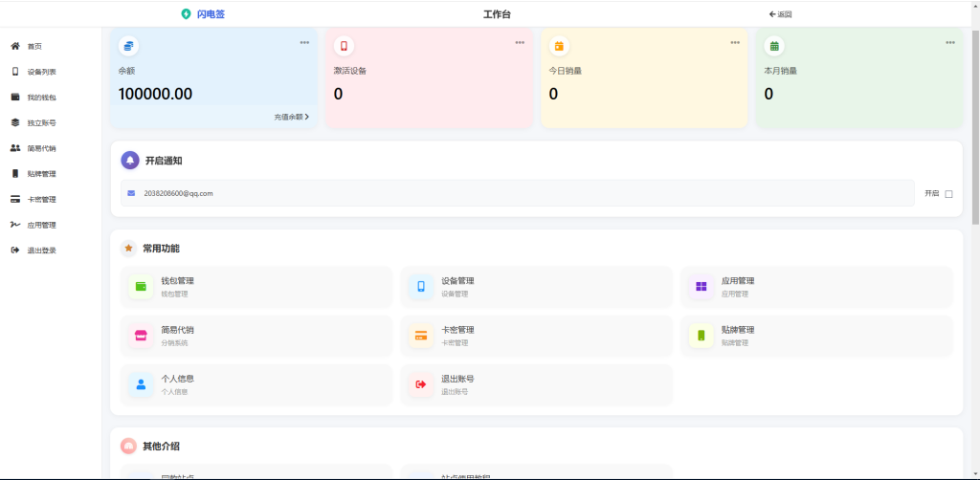Open the 个人信息 card title
The image size is (980, 480).
(x=177, y=379)
